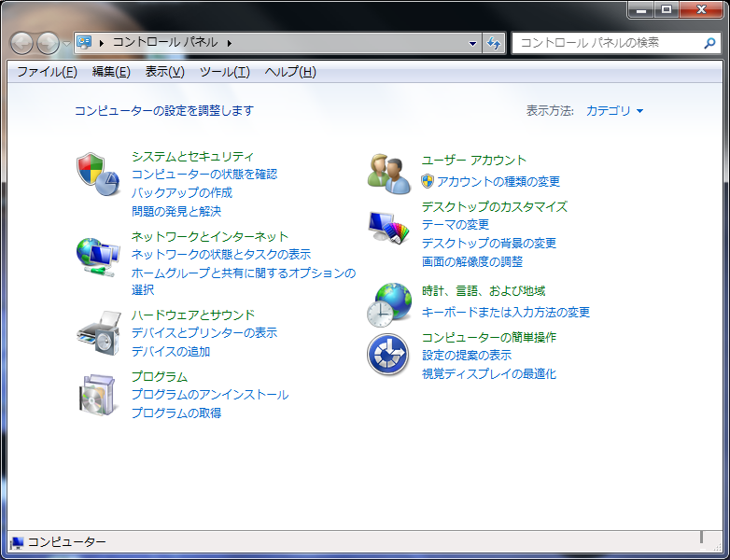The width and height of the screenshot is (730, 560).
Task: Open the ファイル(F) menu
Action: pos(47,72)
